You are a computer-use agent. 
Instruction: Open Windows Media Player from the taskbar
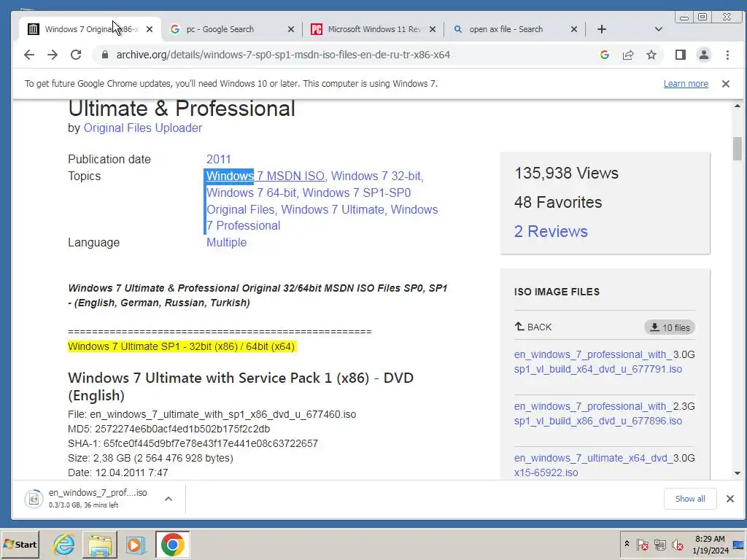point(136,544)
